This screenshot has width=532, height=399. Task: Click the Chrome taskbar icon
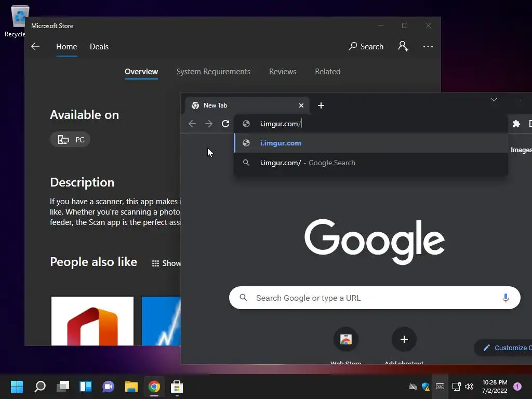pyautogui.click(x=154, y=387)
